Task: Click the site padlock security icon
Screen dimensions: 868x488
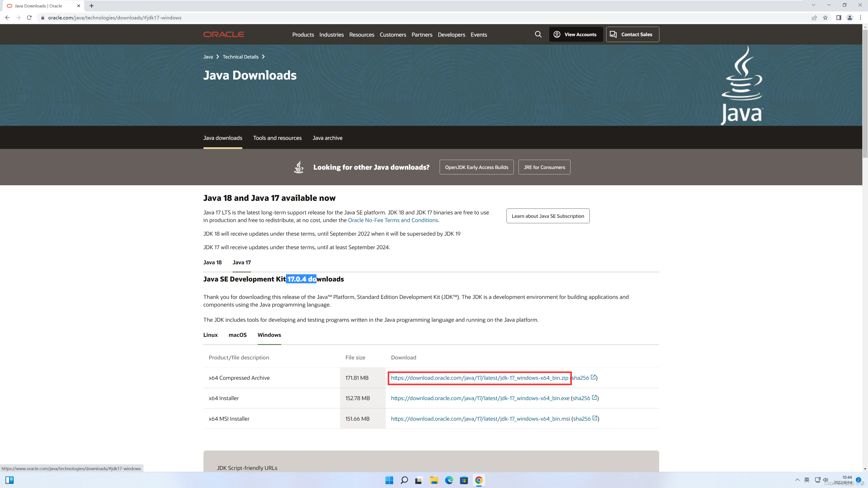Action: [42, 18]
